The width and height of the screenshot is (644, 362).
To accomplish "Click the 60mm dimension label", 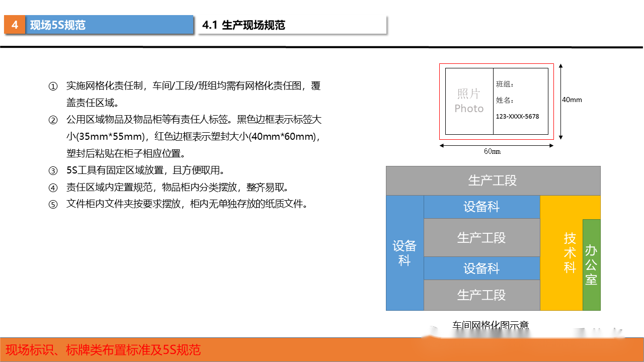I will [x=492, y=151].
